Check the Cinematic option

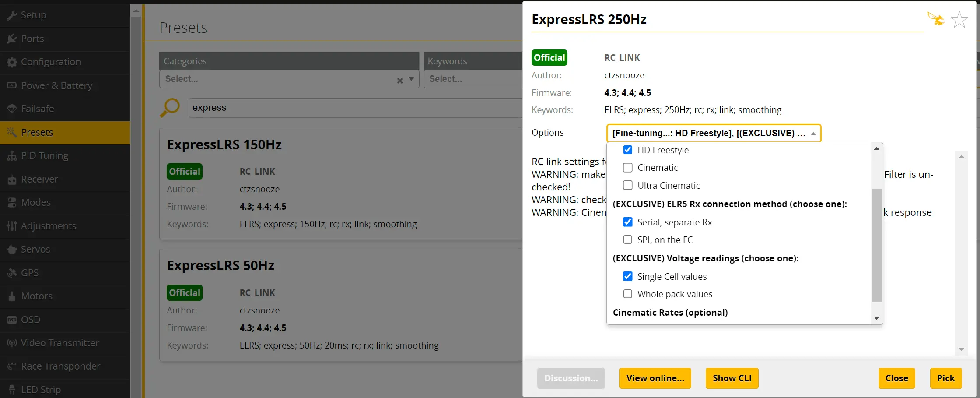point(627,168)
